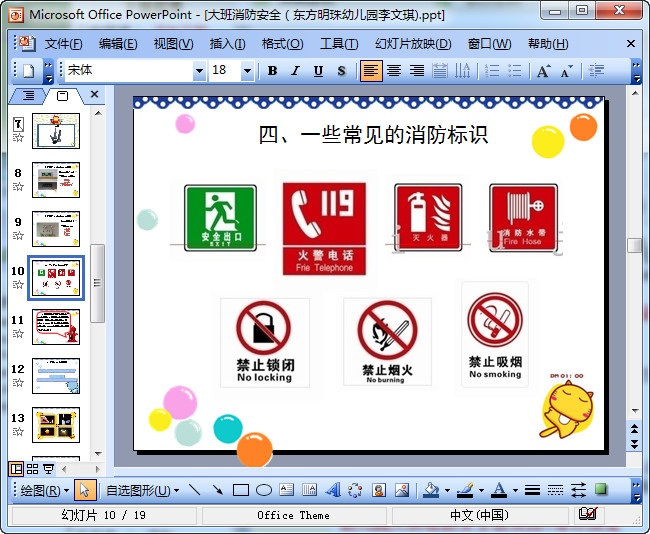
Task: Open the font size dropdown arrow
Action: 247,71
